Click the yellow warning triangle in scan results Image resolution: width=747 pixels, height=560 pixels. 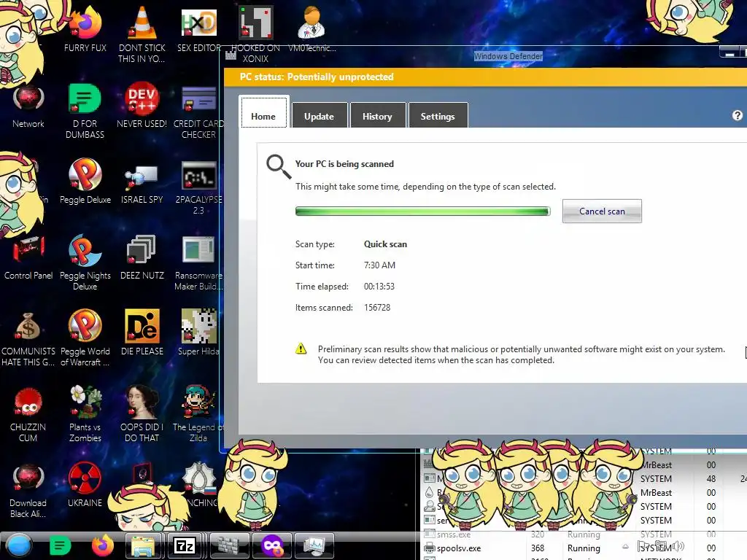301,349
